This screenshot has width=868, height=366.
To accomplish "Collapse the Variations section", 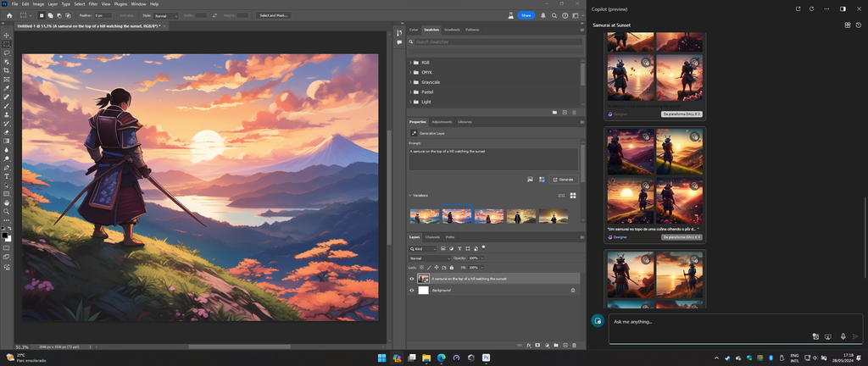I will 410,195.
